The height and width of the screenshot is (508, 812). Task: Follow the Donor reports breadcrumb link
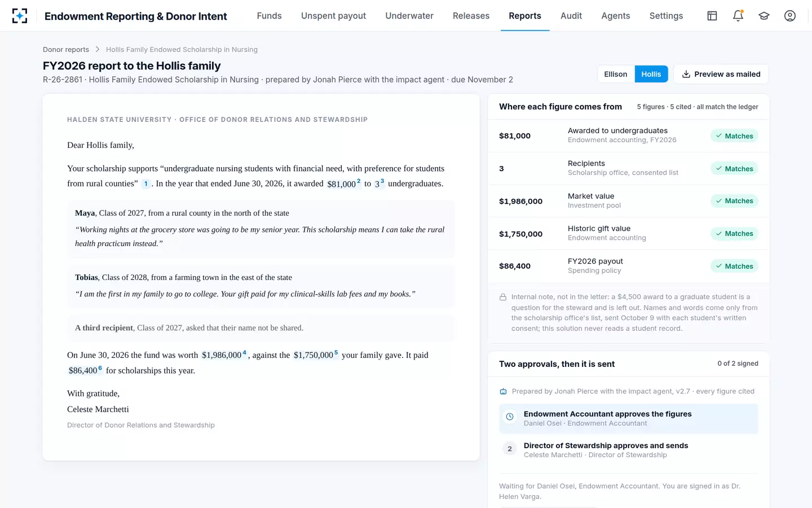tap(66, 50)
